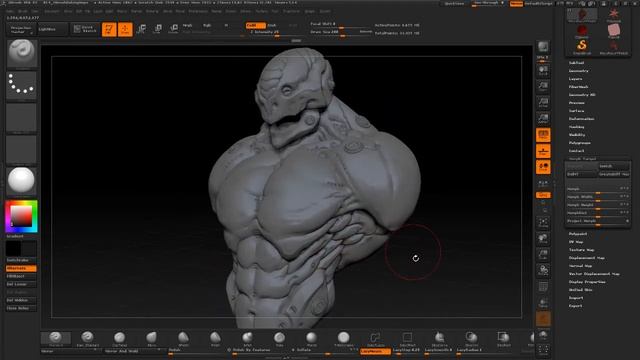Select the Standard brush in the bottom shelf
Screen dimensions: 640x360
tap(56, 338)
